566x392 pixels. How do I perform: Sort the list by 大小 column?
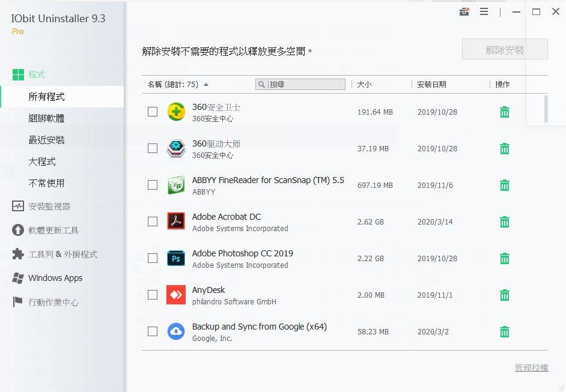click(364, 85)
